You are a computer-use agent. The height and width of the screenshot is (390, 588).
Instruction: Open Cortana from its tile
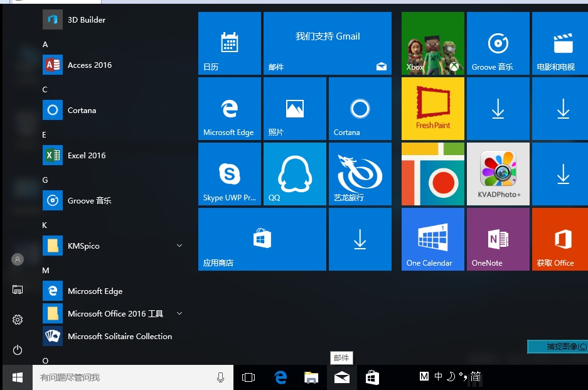(360, 108)
